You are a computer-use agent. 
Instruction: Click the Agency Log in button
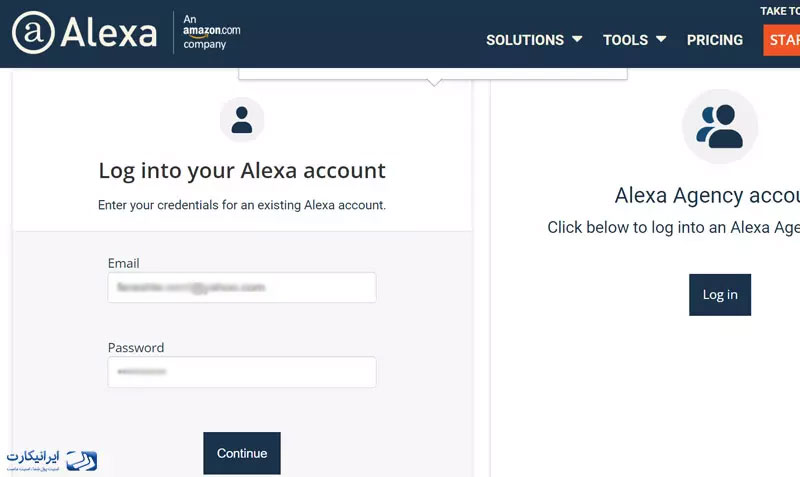coord(720,295)
